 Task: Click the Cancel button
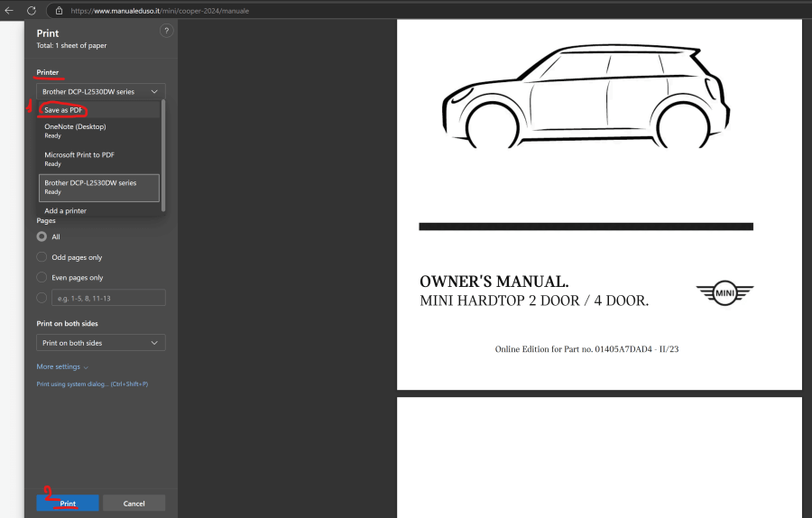pos(134,503)
